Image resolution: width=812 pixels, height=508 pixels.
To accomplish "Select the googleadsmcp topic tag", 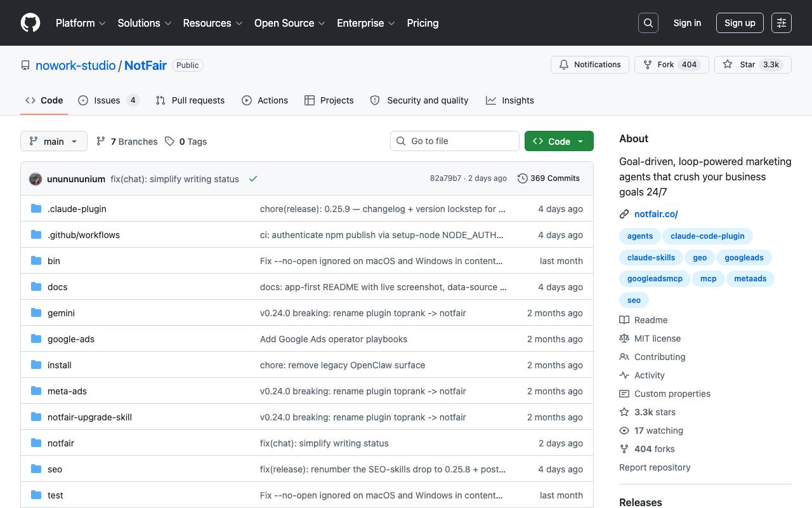I will pos(655,278).
